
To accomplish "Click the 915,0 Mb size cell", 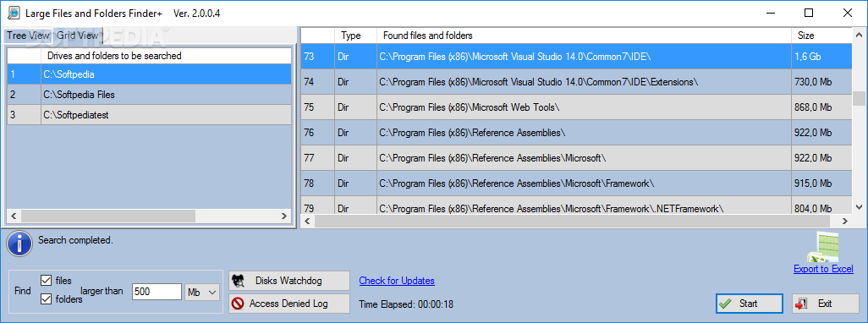I will 821,183.
